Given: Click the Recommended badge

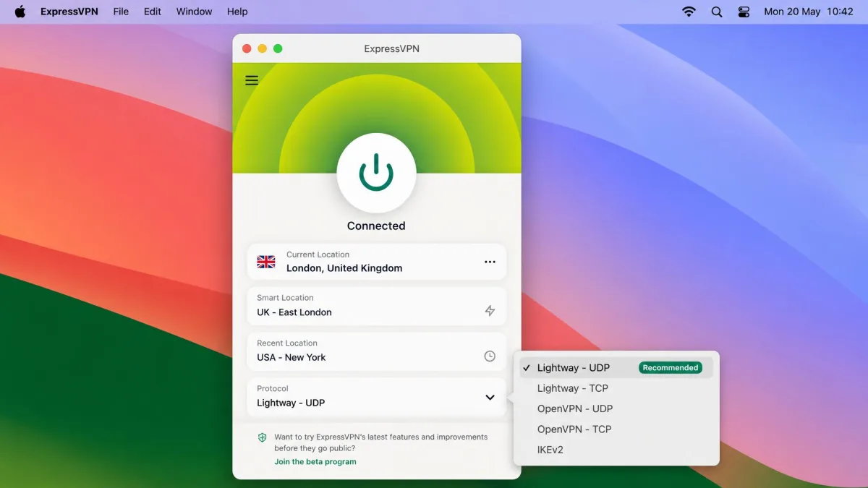Looking at the screenshot, I should coord(671,368).
